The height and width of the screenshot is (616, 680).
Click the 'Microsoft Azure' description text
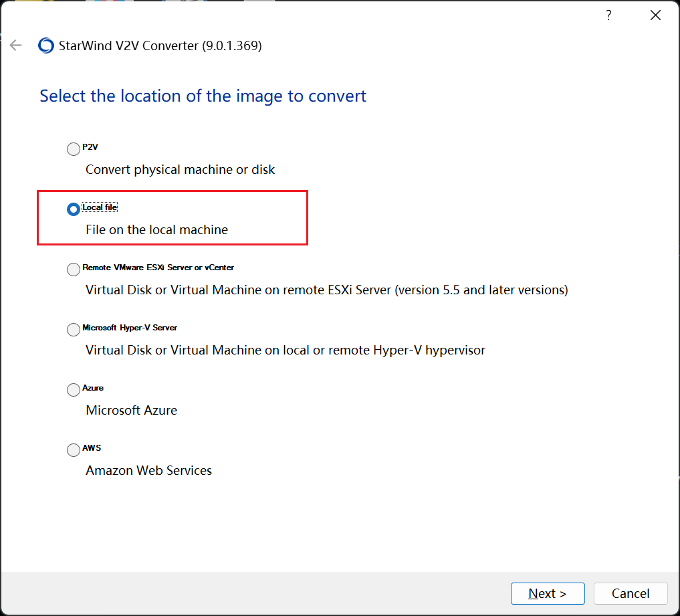click(x=131, y=411)
